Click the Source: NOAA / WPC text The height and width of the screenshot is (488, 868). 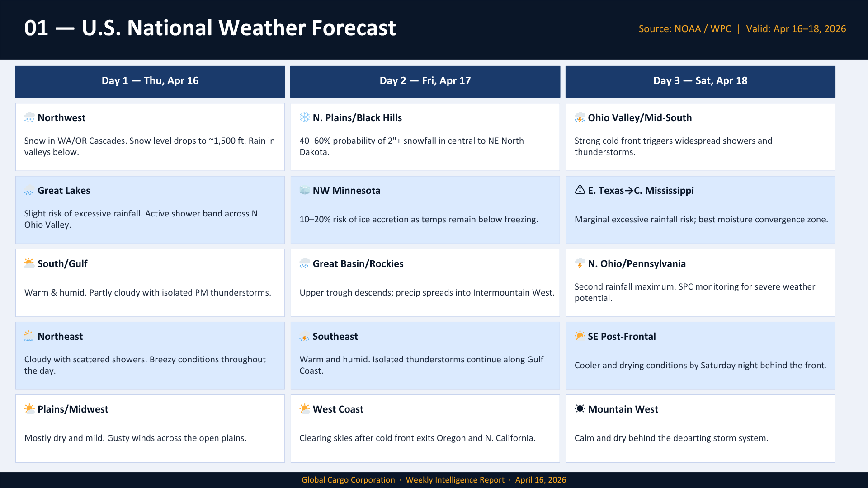pyautogui.click(x=684, y=29)
